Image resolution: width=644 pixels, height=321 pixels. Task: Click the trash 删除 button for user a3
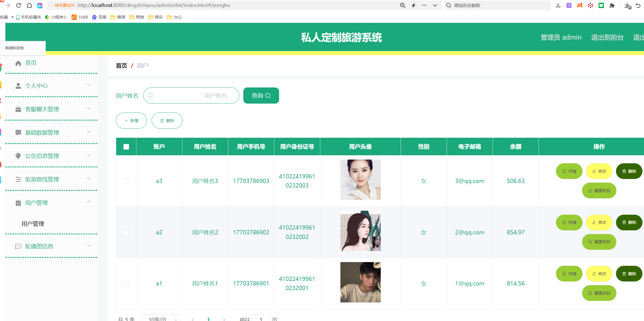(x=629, y=171)
